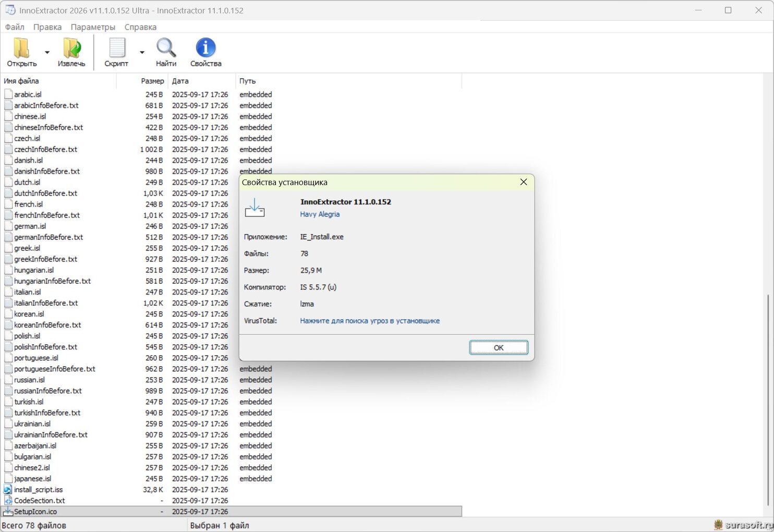This screenshot has width=774, height=532.
Task: Open the Havy Alegria author link
Action: click(320, 214)
